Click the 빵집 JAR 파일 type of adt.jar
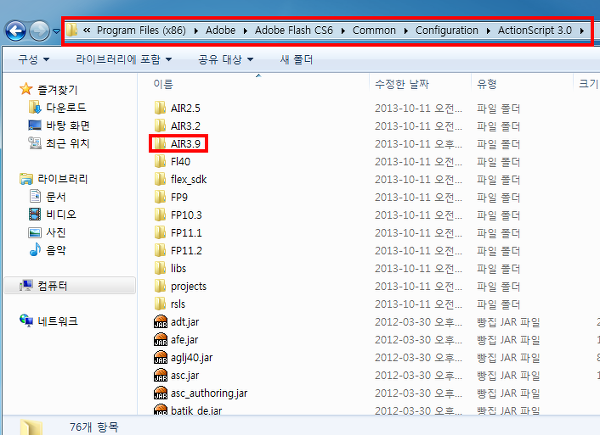This screenshot has height=435, width=600. click(508, 322)
